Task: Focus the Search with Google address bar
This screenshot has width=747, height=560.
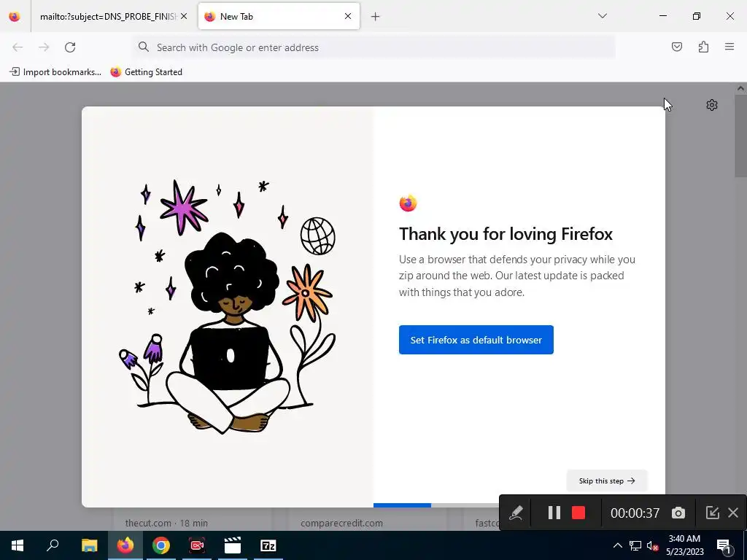Action: pos(374,47)
